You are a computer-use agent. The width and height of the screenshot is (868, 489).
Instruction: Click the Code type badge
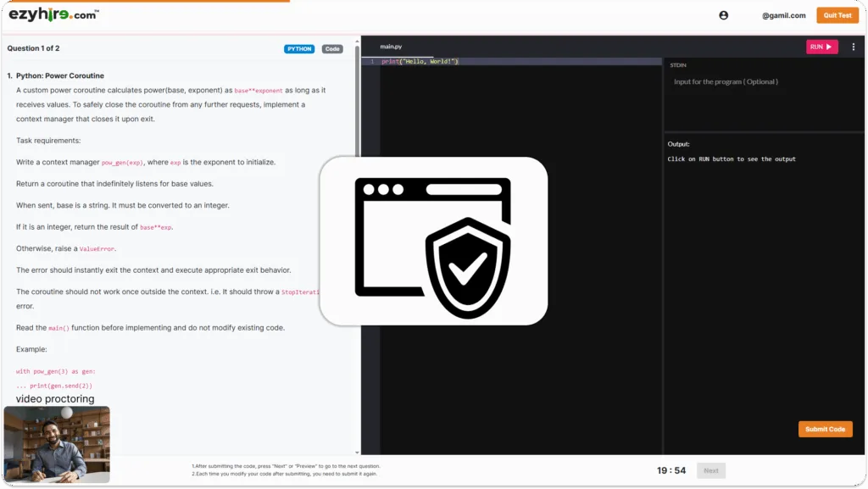pos(332,49)
